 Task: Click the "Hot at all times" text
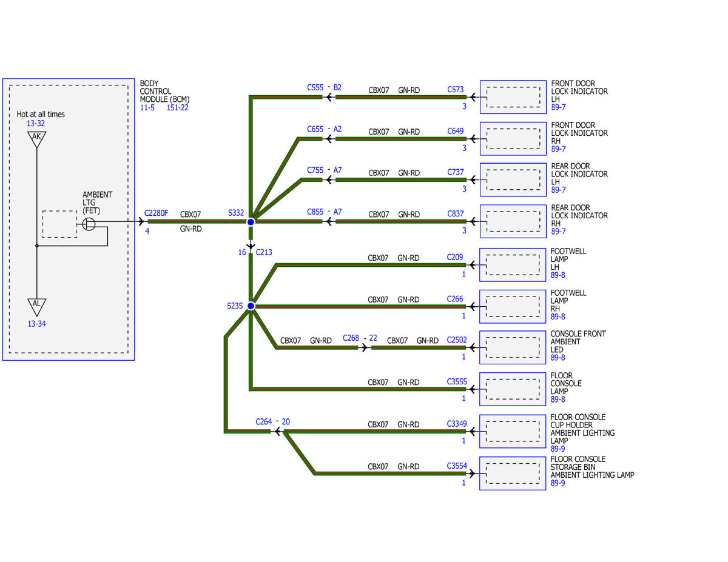pyautogui.click(x=41, y=114)
